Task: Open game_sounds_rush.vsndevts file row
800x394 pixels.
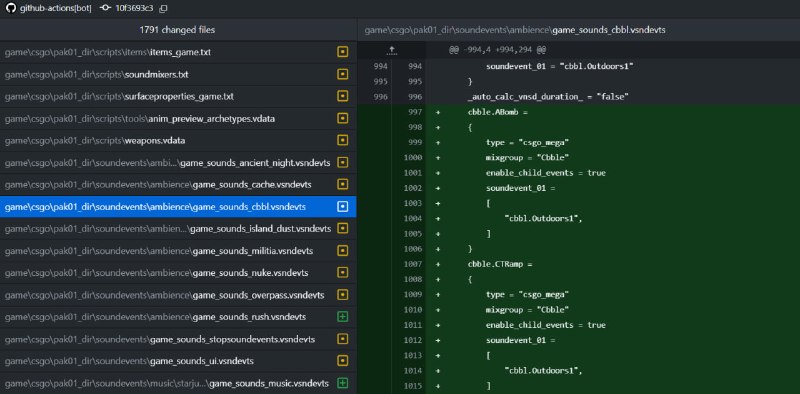Action: [x=178, y=317]
